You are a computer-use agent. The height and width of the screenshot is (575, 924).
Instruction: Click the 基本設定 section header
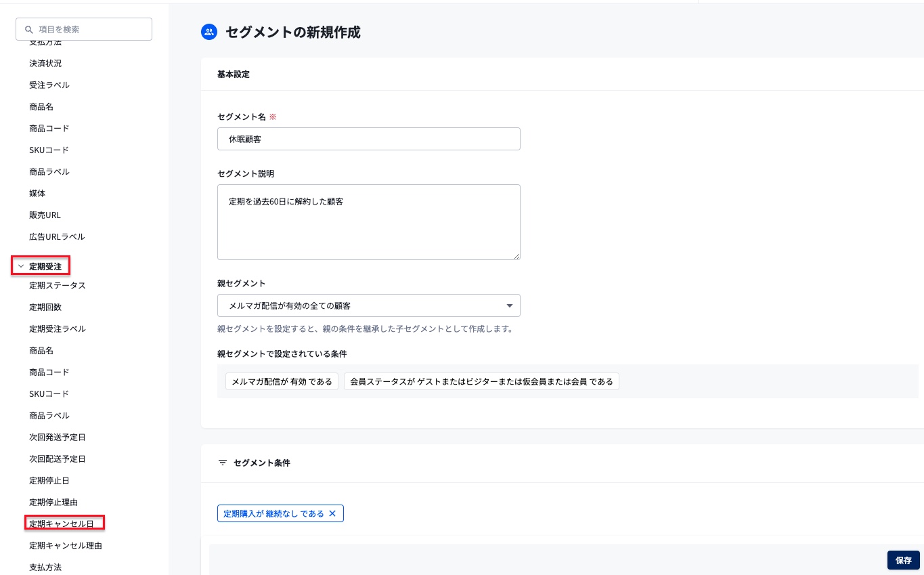[x=234, y=74]
